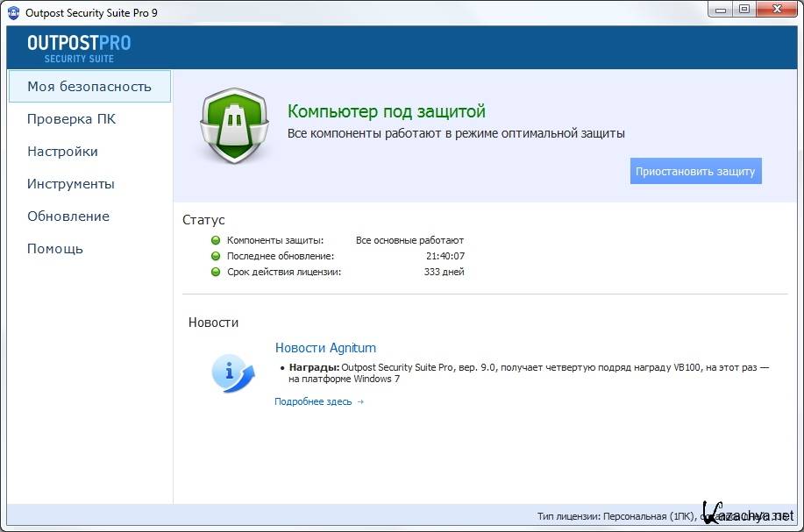Open Настройки in the sidebar
Viewport: 804px width, 532px height.
(x=62, y=152)
